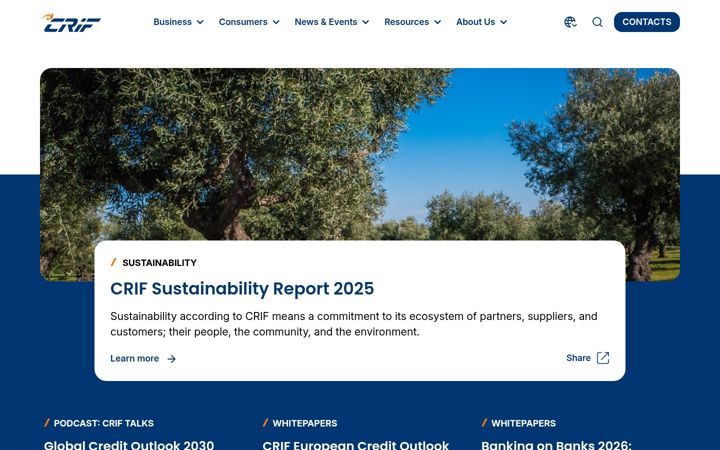This screenshot has height=450, width=720.
Task: Click the CONTACTS button
Action: point(647,22)
